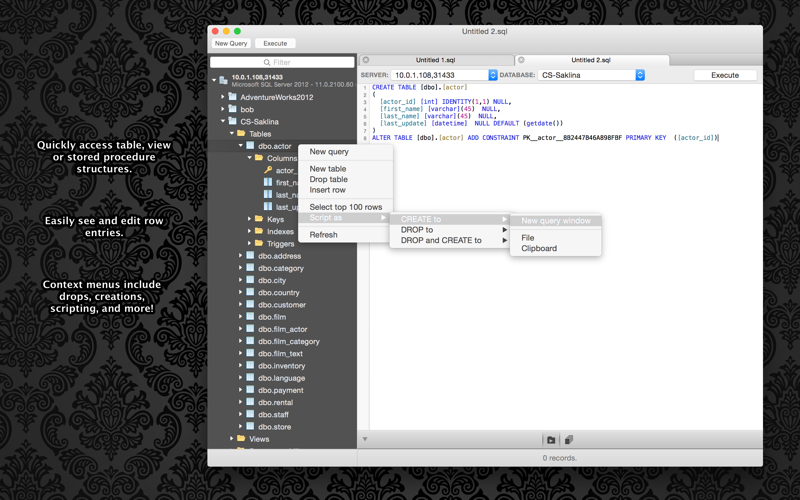Image resolution: width=800 pixels, height=500 pixels.
Task: Click the Execute button beside the database selector
Action: pos(724,75)
